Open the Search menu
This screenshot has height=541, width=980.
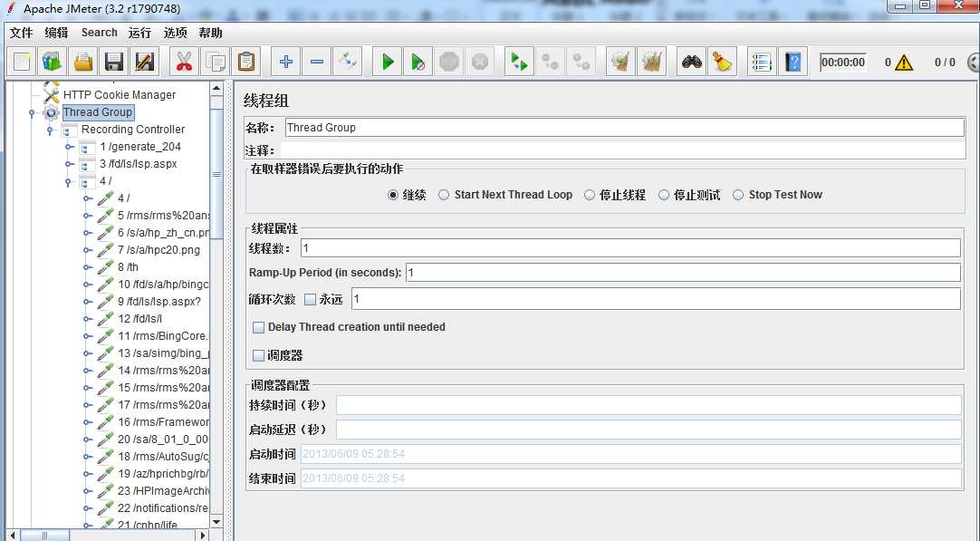click(100, 33)
